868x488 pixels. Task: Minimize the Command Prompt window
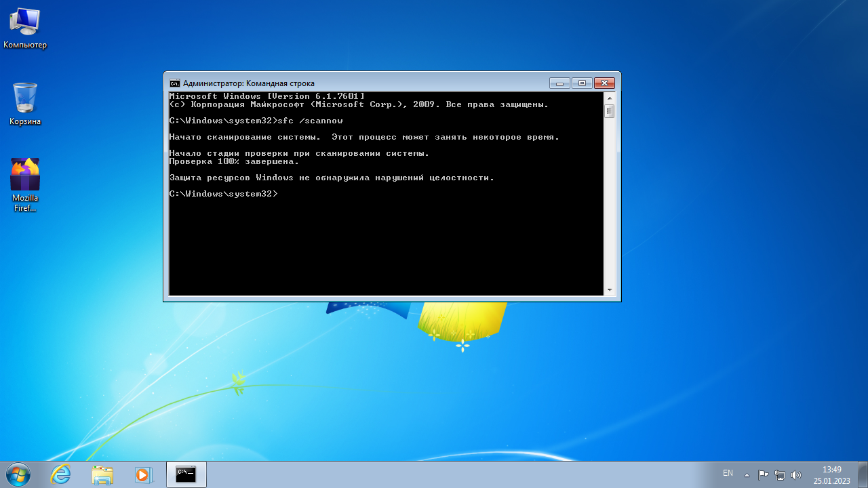click(559, 83)
